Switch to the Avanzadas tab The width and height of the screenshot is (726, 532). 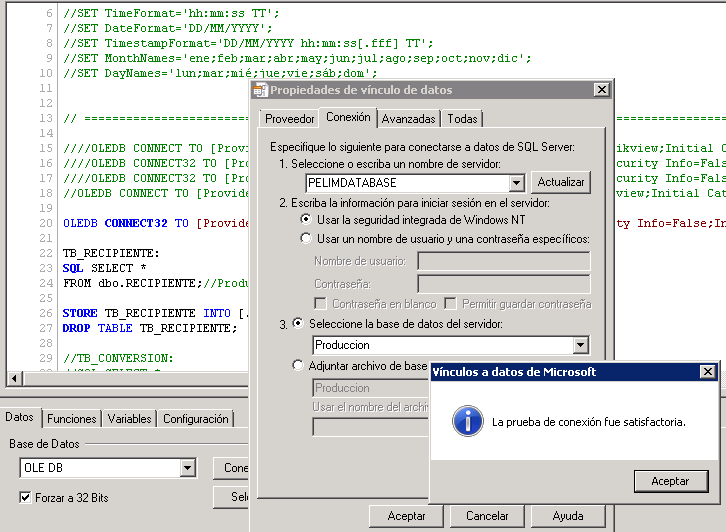408,119
